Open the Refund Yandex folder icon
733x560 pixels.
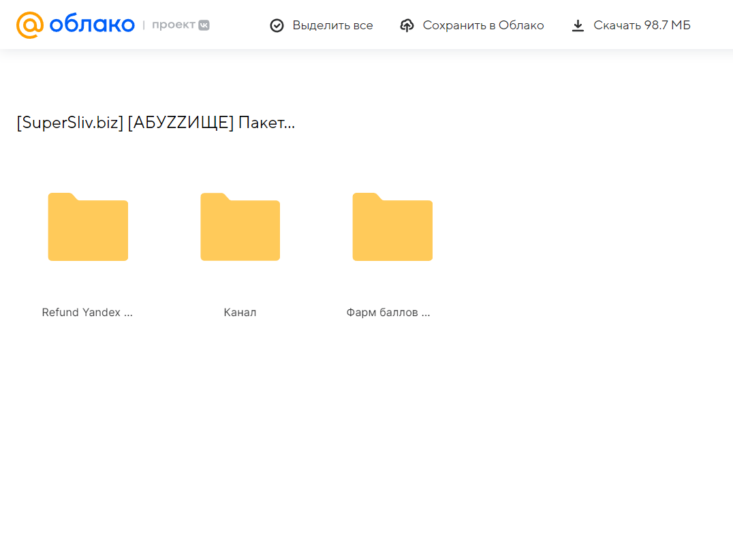pos(88,227)
